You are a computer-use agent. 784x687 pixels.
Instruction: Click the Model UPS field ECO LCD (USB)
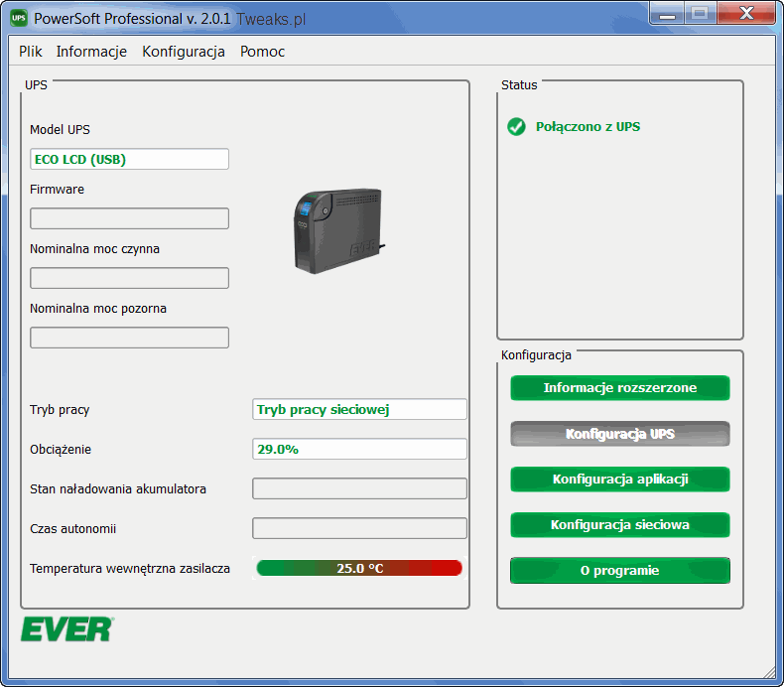[129, 159]
